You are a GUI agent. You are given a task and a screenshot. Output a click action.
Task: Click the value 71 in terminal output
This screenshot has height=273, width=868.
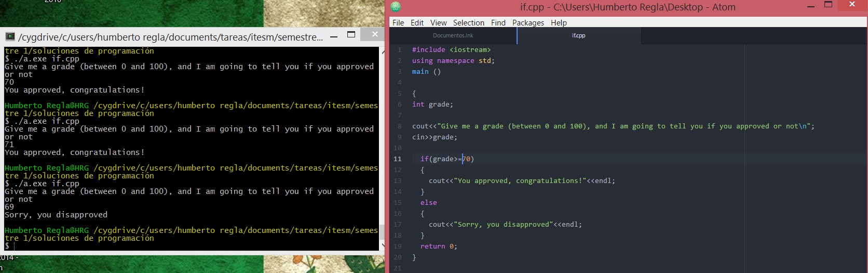[9, 145]
